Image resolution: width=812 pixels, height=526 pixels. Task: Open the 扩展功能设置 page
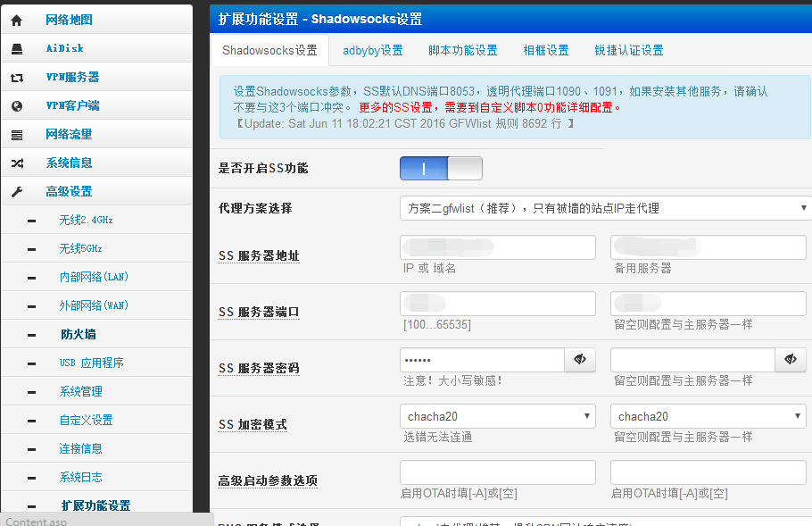(95, 505)
